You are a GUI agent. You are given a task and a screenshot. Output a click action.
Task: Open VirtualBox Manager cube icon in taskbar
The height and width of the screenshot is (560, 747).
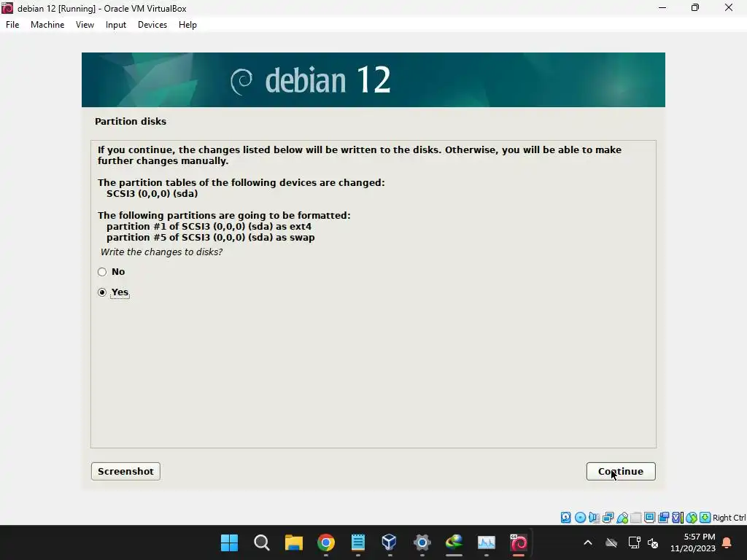390,542
